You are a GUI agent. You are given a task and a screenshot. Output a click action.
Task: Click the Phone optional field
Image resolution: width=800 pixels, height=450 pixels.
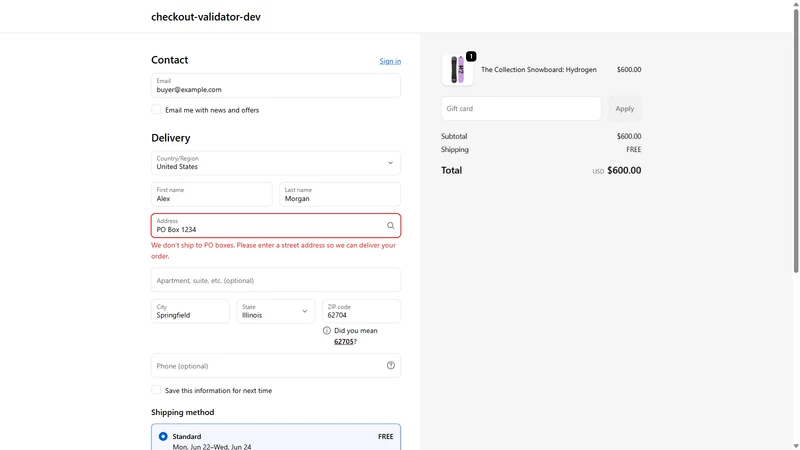pos(276,365)
